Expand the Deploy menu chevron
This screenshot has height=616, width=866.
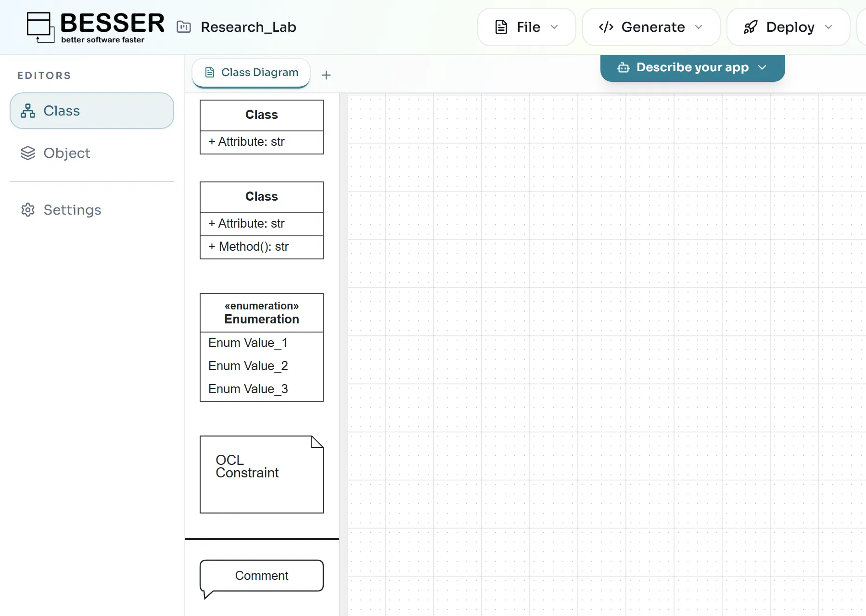[x=828, y=27]
